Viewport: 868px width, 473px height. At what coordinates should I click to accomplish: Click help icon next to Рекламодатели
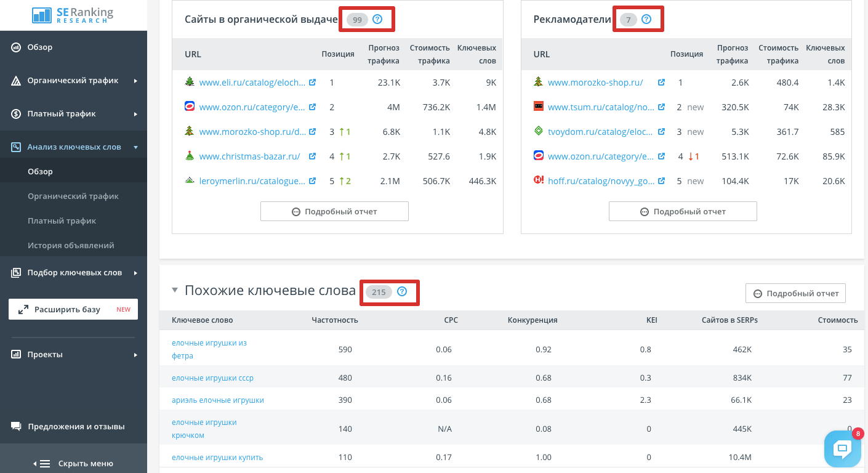pyautogui.click(x=646, y=20)
